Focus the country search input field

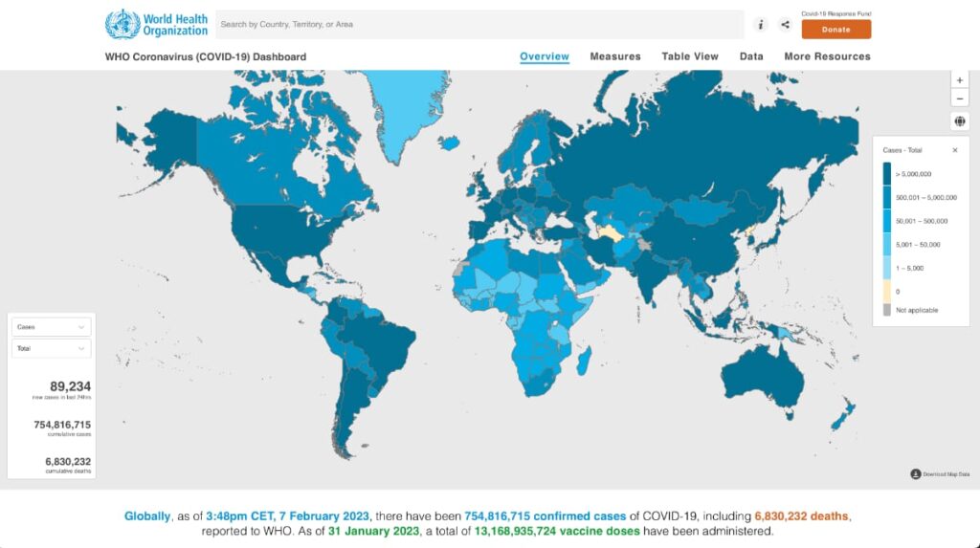tap(479, 24)
